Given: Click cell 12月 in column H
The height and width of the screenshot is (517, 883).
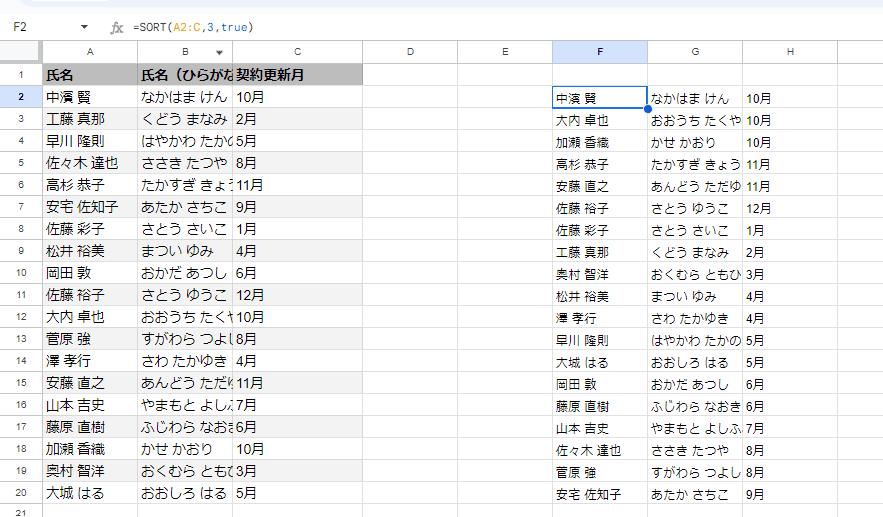Looking at the screenshot, I should click(x=790, y=208).
